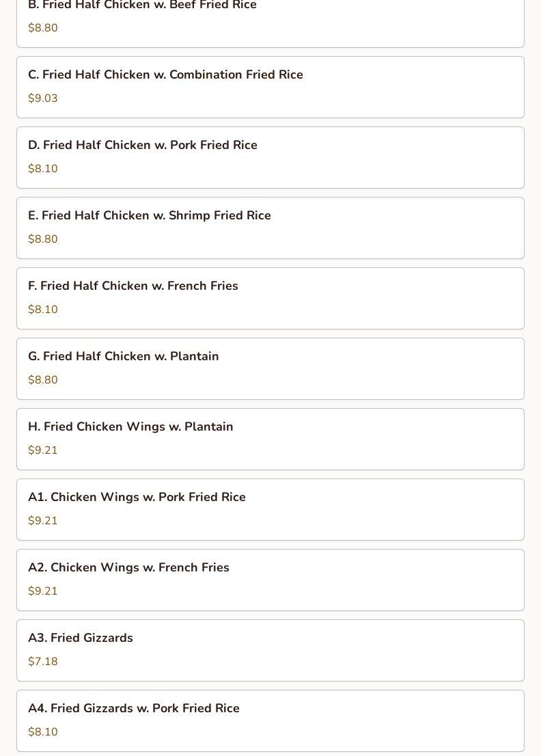541x756 pixels.
Task: Click the $9.21 price under item A2
Action: coord(43,591)
